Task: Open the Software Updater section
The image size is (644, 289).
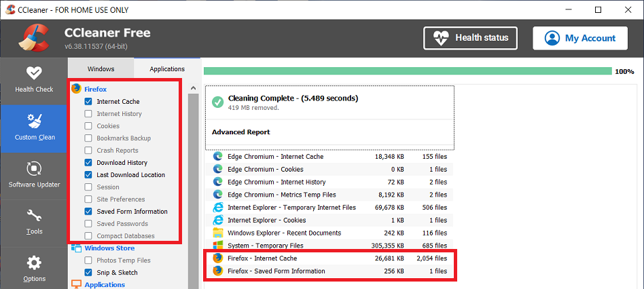Action: tap(34, 176)
